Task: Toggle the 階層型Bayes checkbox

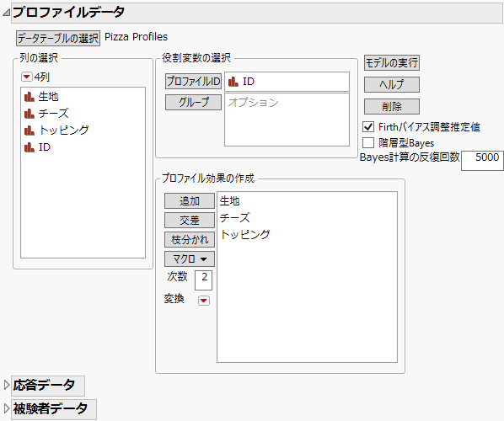Action: [x=368, y=142]
